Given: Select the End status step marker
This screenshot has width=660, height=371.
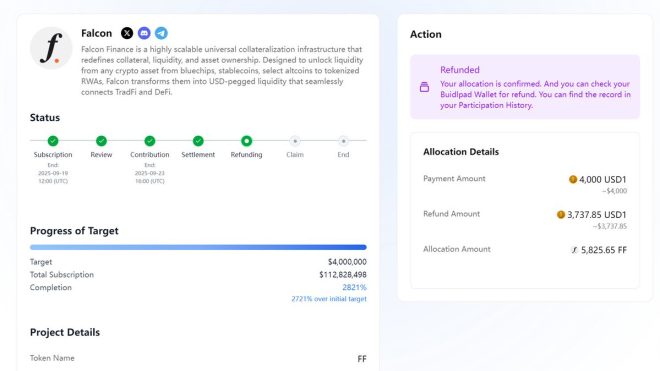Looking at the screenshot, I should 343,141.
